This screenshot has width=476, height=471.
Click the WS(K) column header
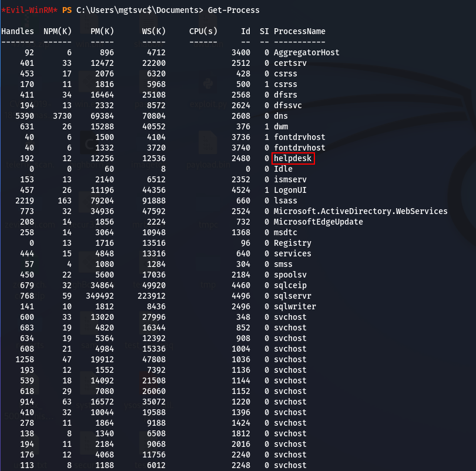153,31
